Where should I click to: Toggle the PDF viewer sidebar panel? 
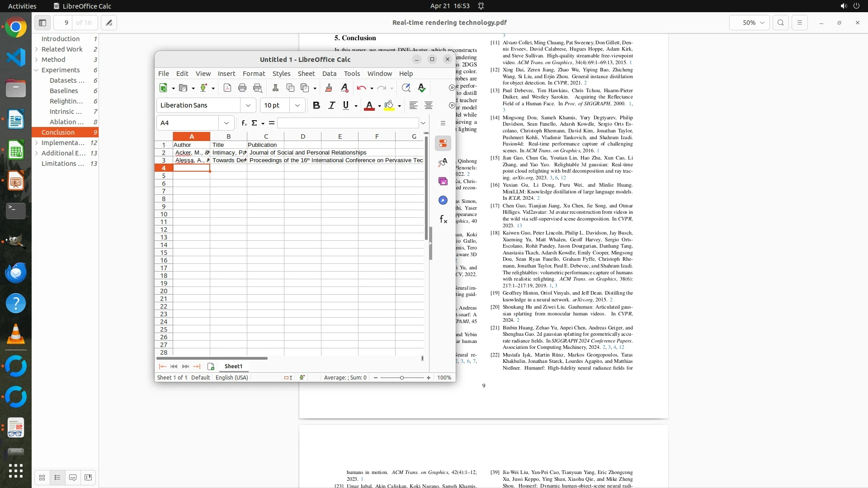click(x=42, y=23)
